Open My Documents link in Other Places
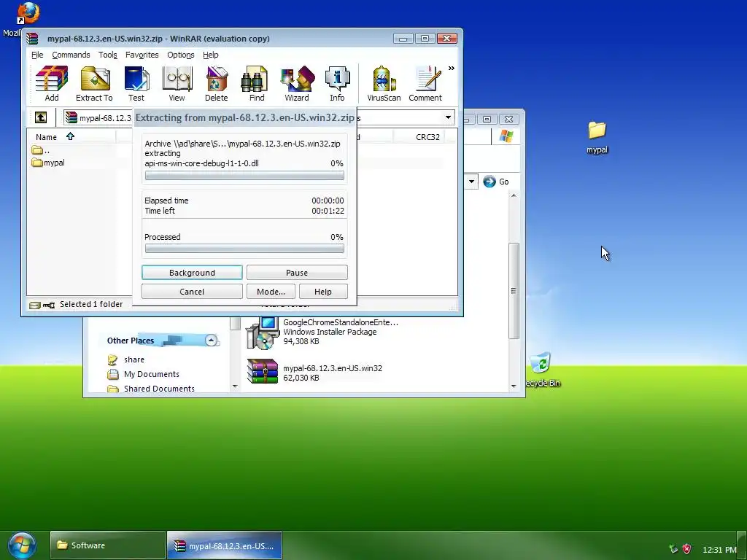The width and height of the screenshot is (747, 560). (x=152, y=374)
